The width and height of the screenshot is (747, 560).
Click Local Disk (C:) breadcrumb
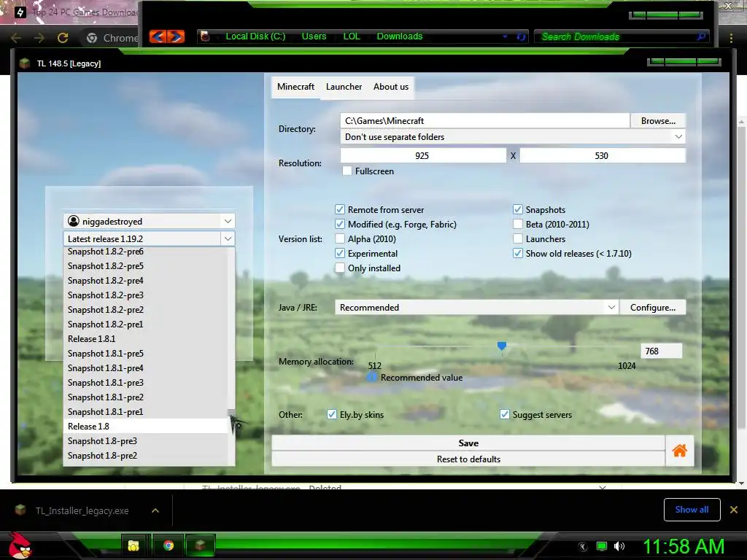(255, 36)
